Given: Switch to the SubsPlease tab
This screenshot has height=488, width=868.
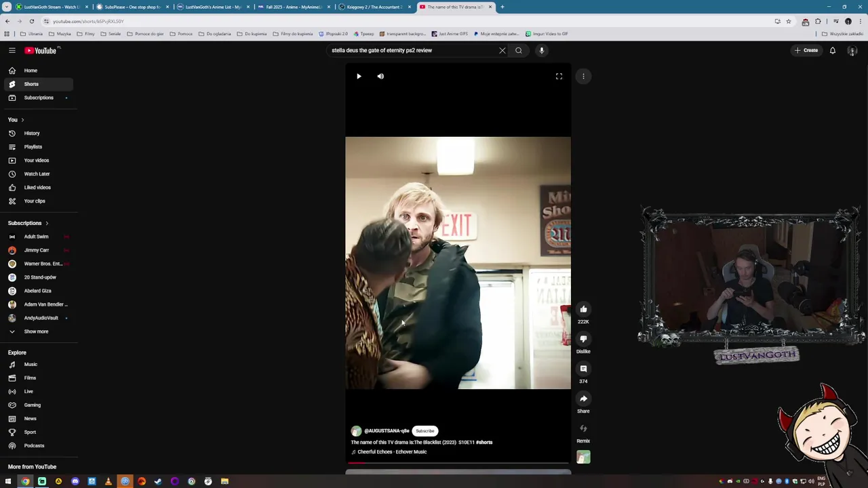Looking at the screenshot, I should (x=132, y=7).
